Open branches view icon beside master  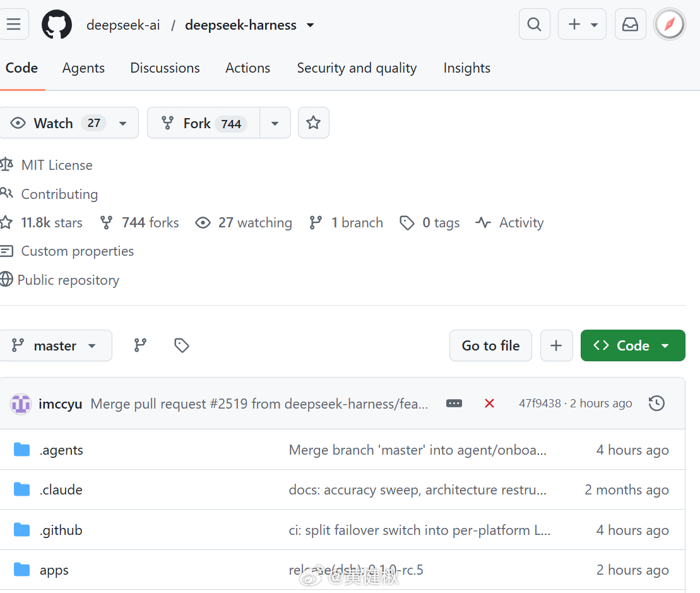pyautogui.click(x=140, y=345)
